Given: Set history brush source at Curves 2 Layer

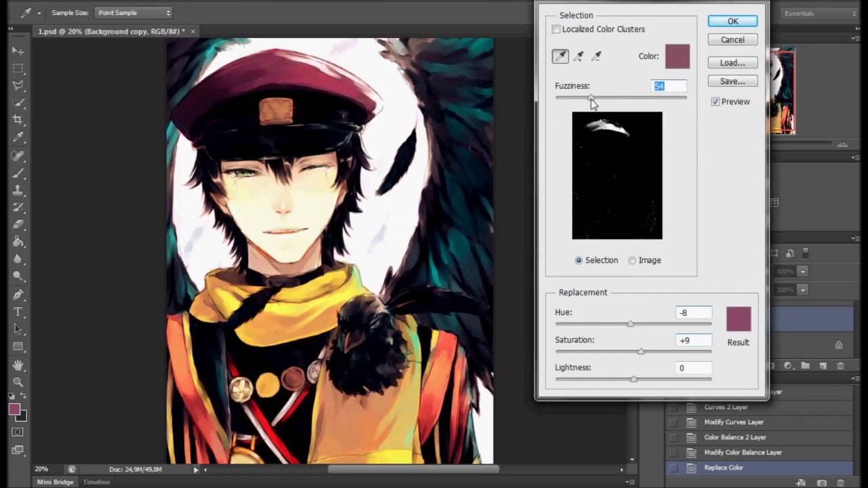Looking at the screenshot, I should 673,407.
